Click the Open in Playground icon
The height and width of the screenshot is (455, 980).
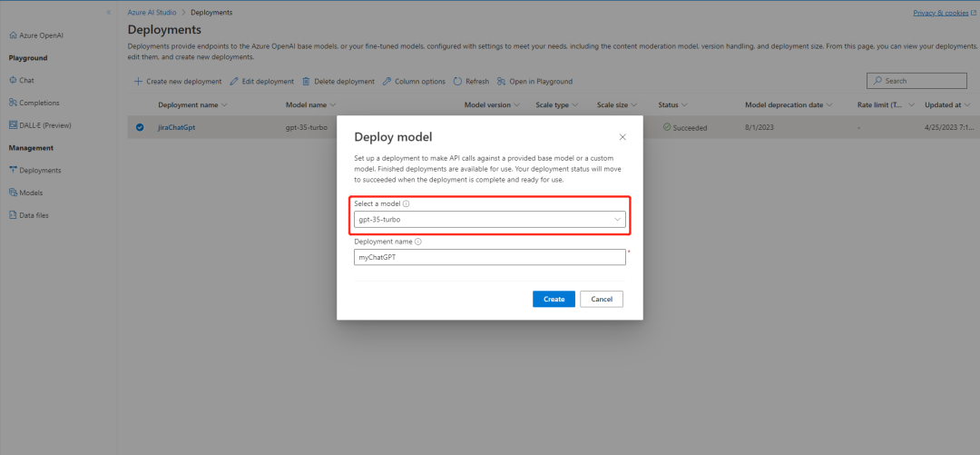tap(501, 82)
